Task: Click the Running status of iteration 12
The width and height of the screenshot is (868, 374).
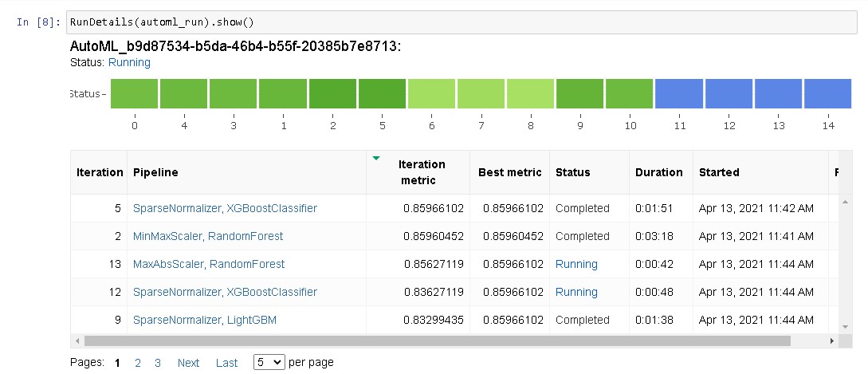Action: coord(576,292)
